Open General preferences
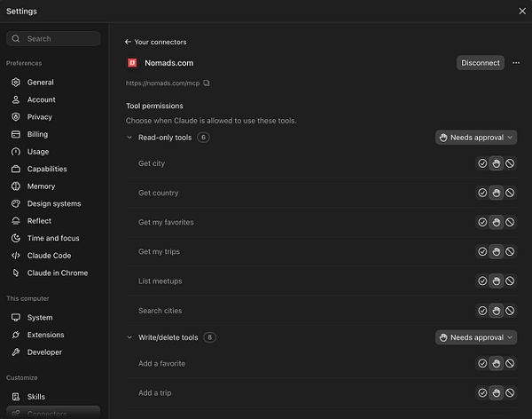The image size is (532, 419). click(53, 83)
